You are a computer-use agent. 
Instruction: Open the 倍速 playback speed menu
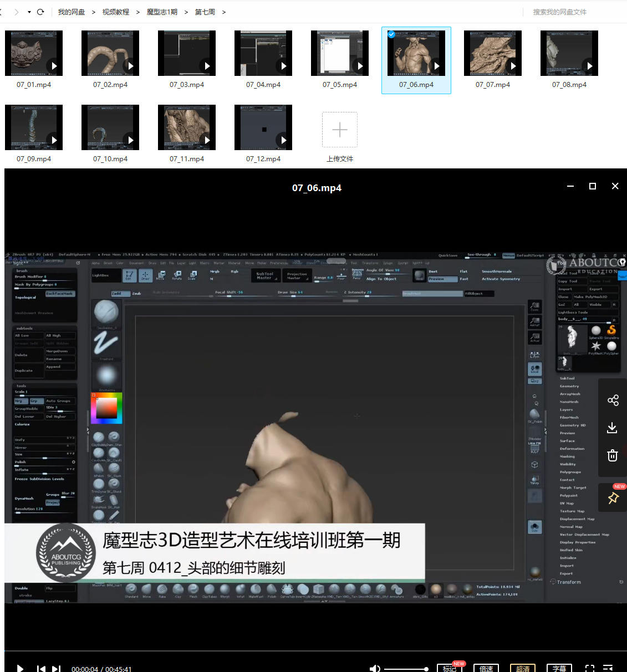pyautogui.click(x=486, y=669)
